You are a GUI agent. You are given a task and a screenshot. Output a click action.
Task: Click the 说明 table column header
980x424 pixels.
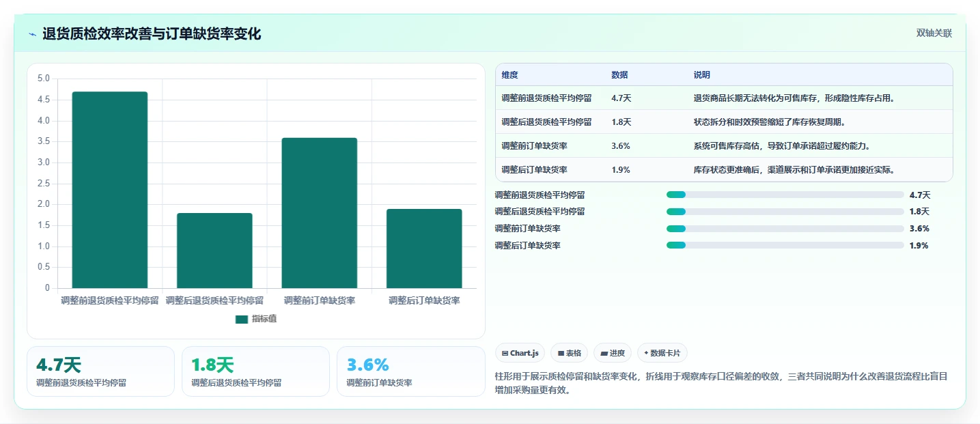[x=702, y=75]
